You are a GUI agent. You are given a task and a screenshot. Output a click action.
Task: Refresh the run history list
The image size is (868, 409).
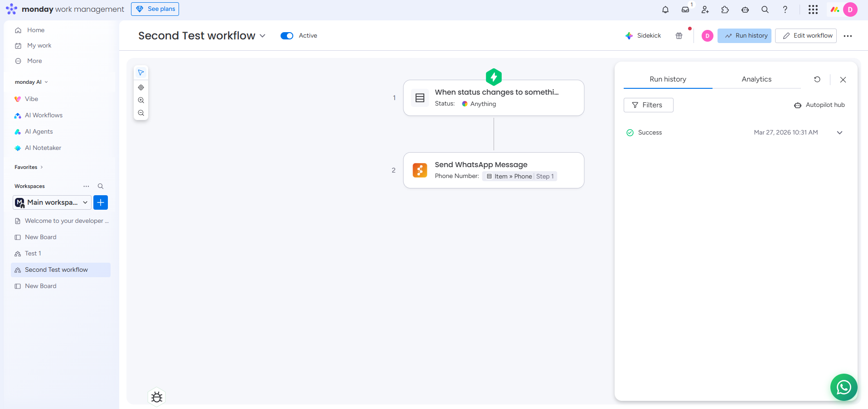pyautogui.click(x=817, y=79)
